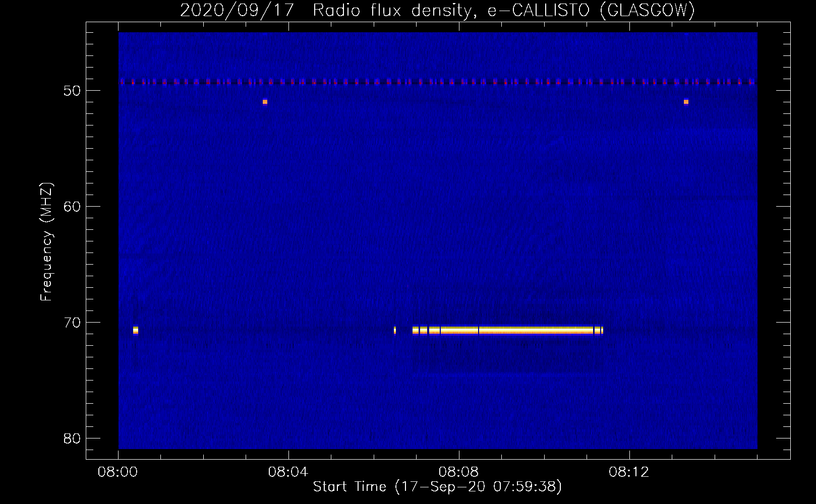Click the '08:12' time tick label
Screen dimensions: 816x504
tap(629, 472)
